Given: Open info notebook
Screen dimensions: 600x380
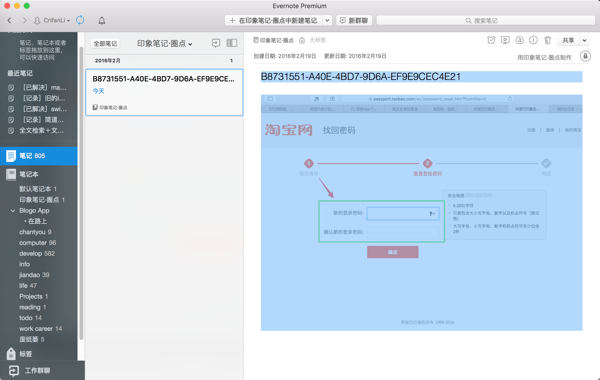Looking at the screenshot, I should pos(24,264).
